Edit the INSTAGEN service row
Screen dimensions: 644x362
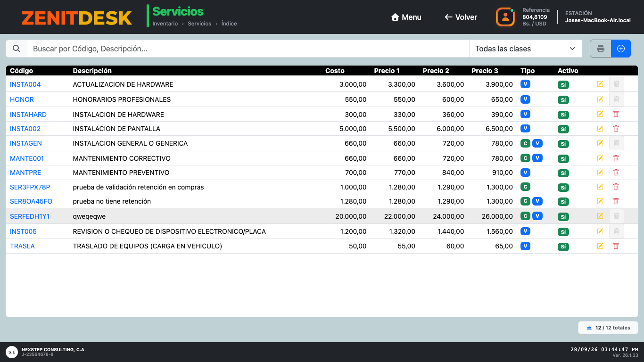[x=600, y=143]
